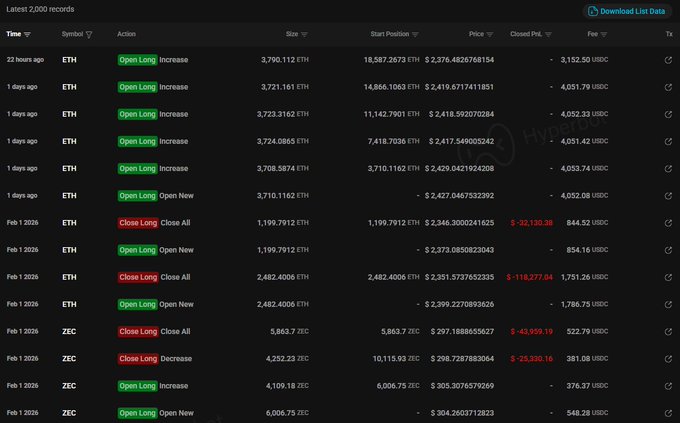Screen dimensions: 680x423
Task: Open Tx link for the 4,053.74 USDC fee row
Action: point(668,169)
